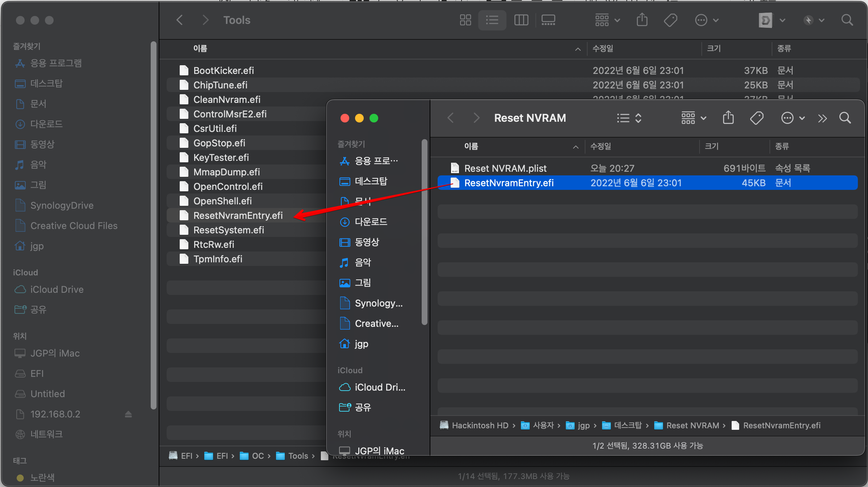Sort Reset NVRAM list by 크기 column

click(711, 146)
